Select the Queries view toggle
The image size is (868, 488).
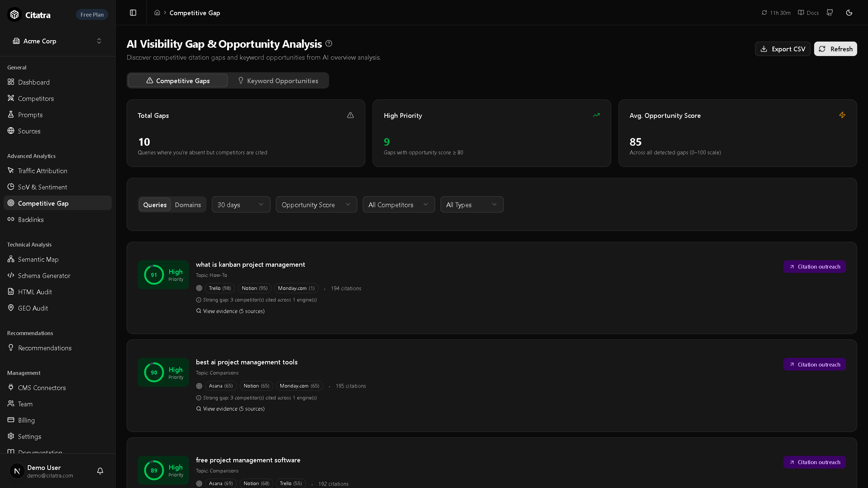click(x=155, y=205)
